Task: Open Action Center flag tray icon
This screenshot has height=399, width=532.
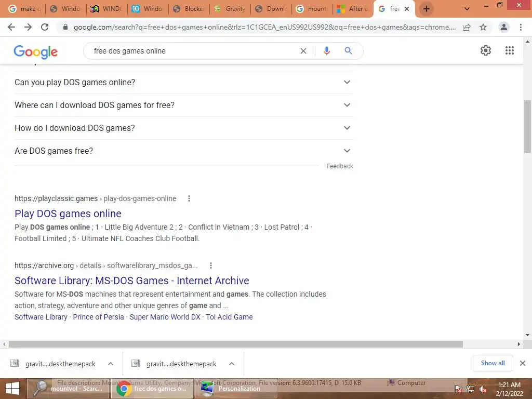Action: pos(458,389)
